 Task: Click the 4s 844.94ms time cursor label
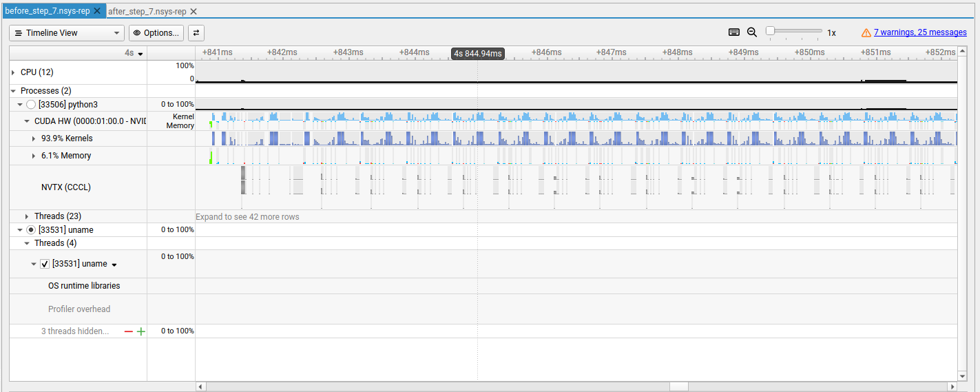[x=478, y=54]
